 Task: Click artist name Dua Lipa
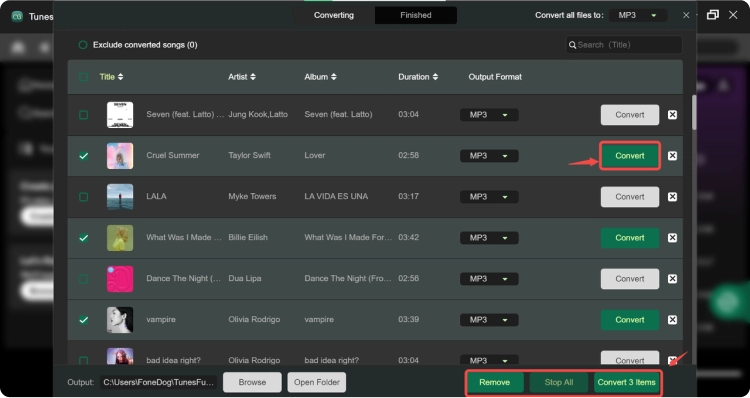[x=244, y=278]
